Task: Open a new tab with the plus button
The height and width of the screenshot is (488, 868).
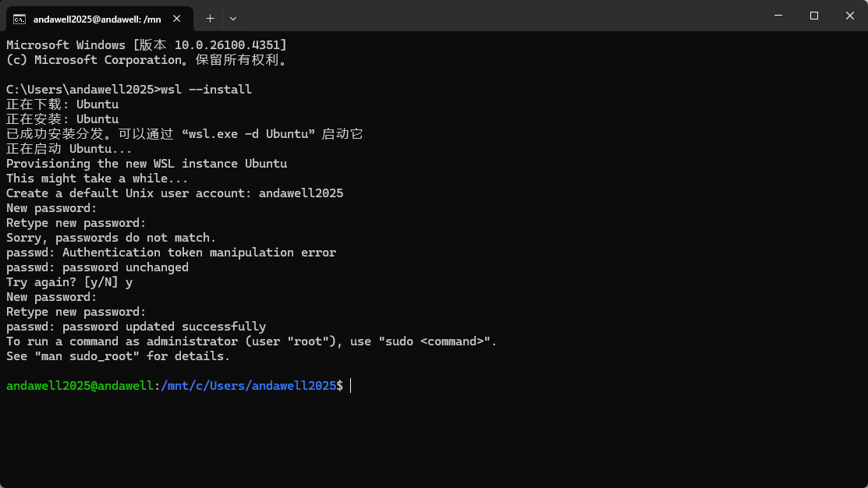Action: click(210, 19)
